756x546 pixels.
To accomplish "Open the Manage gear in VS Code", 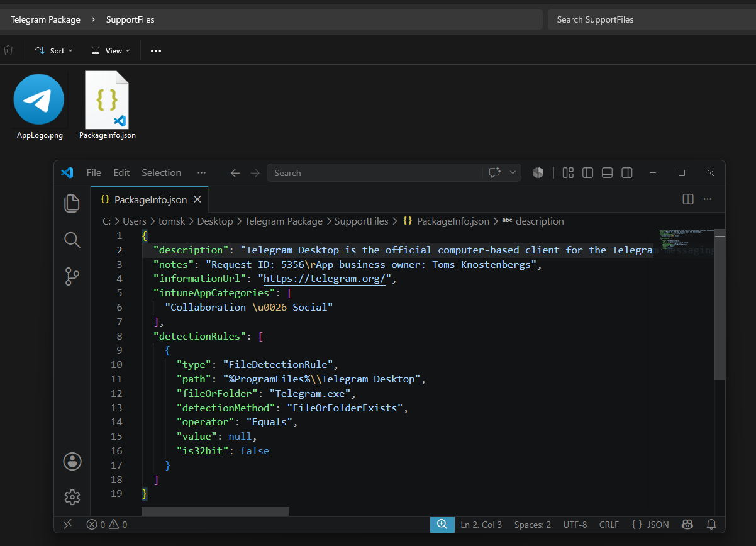I will pos(72,497).
